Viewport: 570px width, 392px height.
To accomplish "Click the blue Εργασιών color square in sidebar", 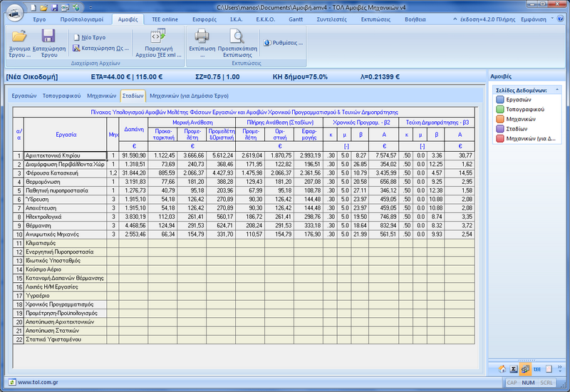I will [x=499, y=100].
